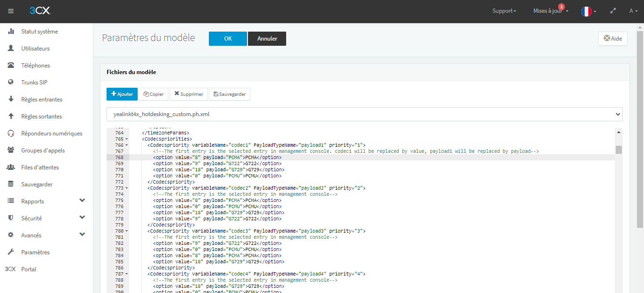Open Groupes d'appels from its group icon
This screenshot has height=293, width=644.
coord(11,151)
